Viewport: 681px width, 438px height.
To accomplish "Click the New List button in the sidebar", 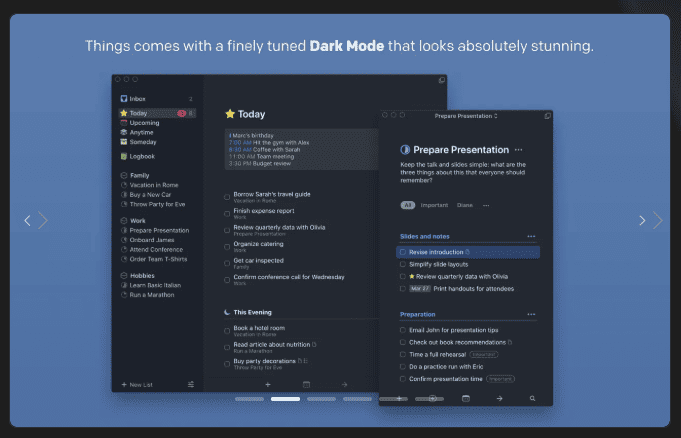I will (x=137, y=385).
